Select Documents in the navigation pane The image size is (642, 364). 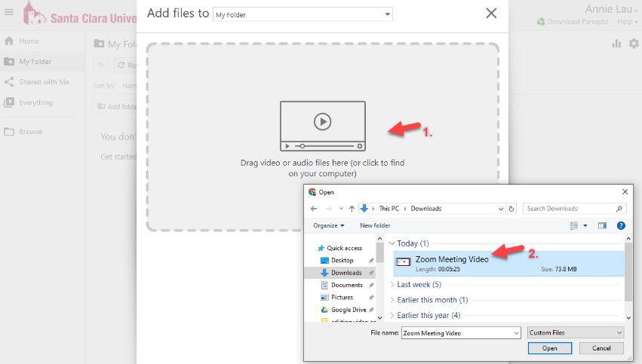click(x=346, y=285)
